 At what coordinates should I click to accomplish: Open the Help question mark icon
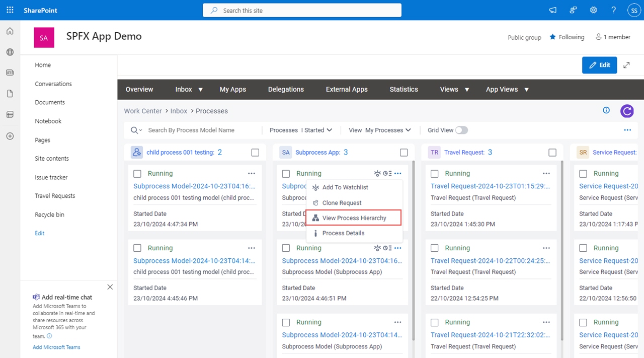[x=613, y=10]
